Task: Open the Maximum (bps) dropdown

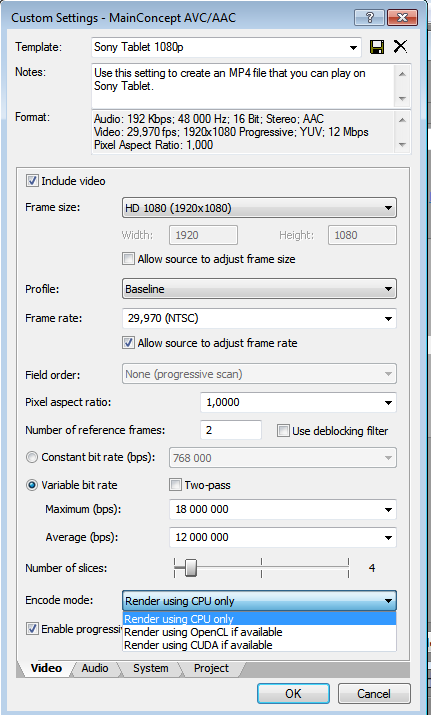Action: coord(388,510)
